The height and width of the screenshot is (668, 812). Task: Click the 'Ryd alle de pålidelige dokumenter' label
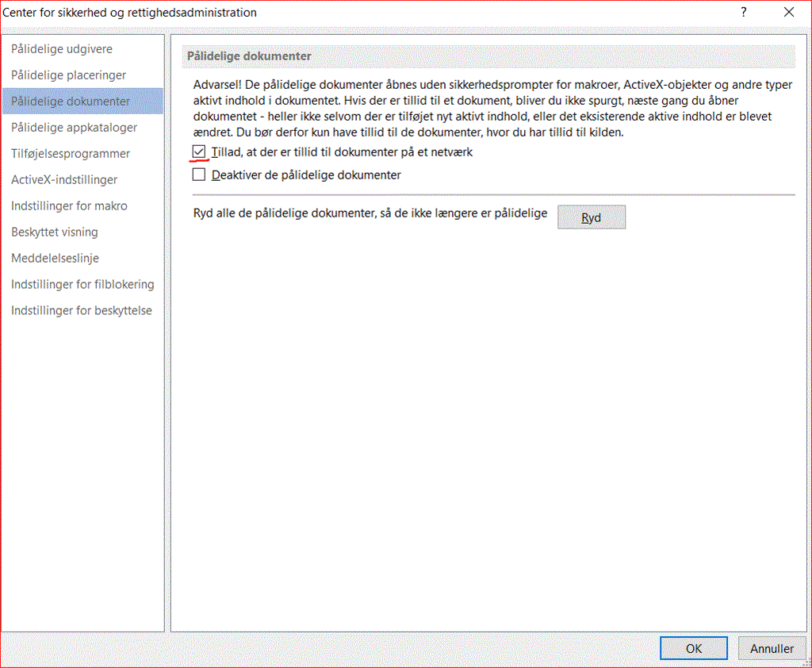(370, 213)
